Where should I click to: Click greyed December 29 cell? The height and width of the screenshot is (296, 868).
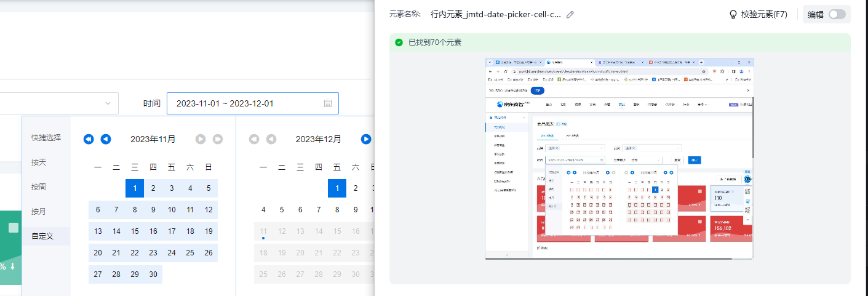(337, 274)
